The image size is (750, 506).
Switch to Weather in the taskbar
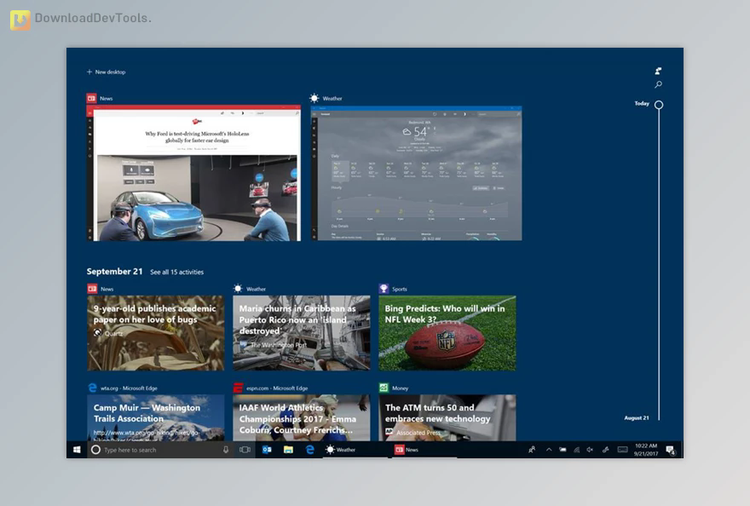coord(355,450)
